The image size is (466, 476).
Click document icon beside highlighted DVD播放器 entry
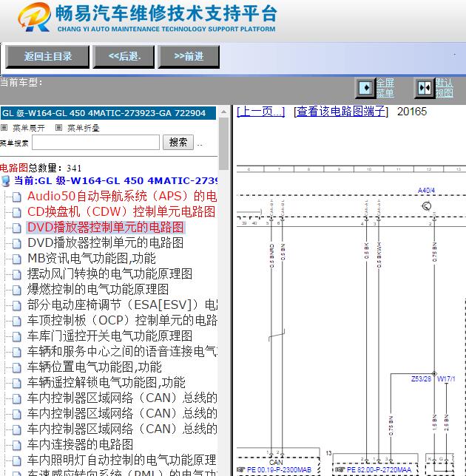17,228
